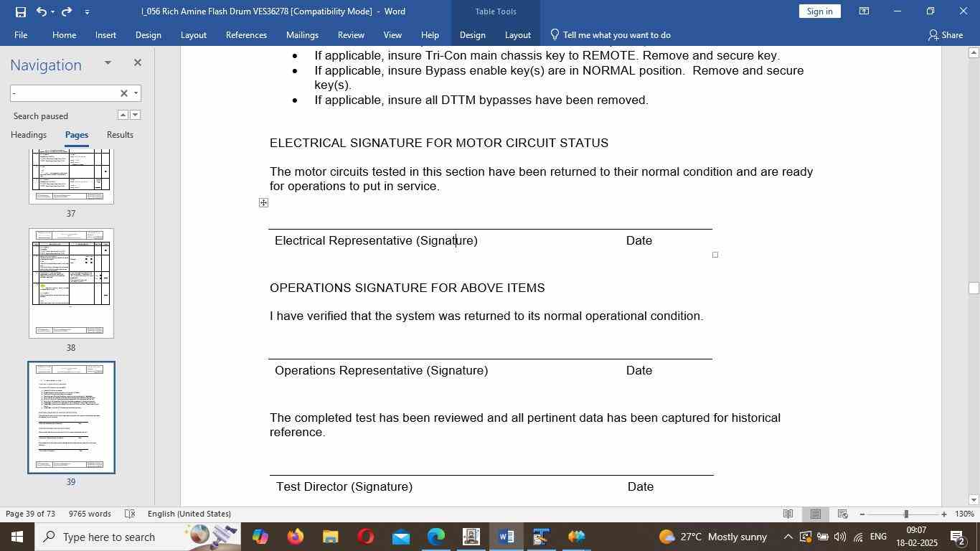The height and width of the screenshot is (551, 980).
Task: Click the Date cell beside Electrical Representative
Action: (639, 240)
